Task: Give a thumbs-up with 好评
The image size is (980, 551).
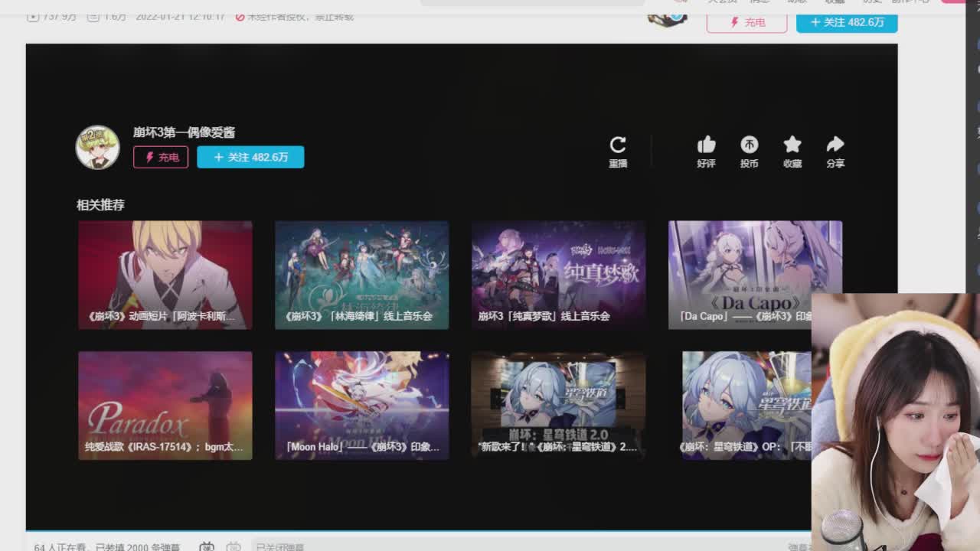Action: point(706,145)
